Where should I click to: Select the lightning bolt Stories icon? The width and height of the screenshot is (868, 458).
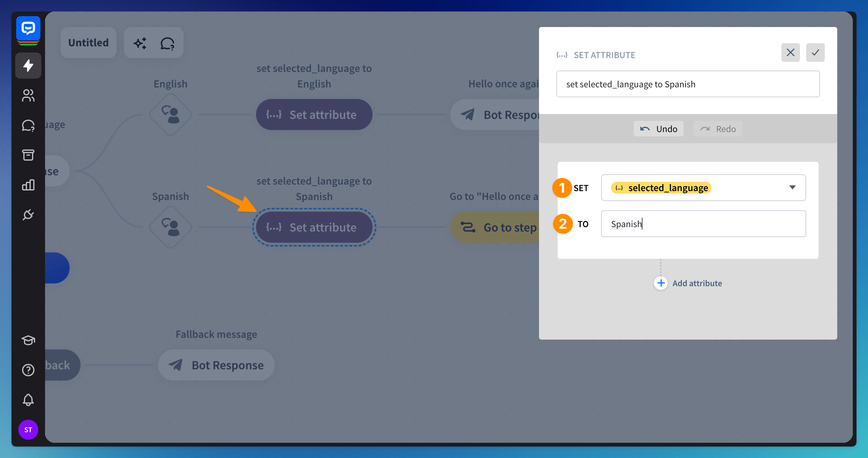[28, 65]
